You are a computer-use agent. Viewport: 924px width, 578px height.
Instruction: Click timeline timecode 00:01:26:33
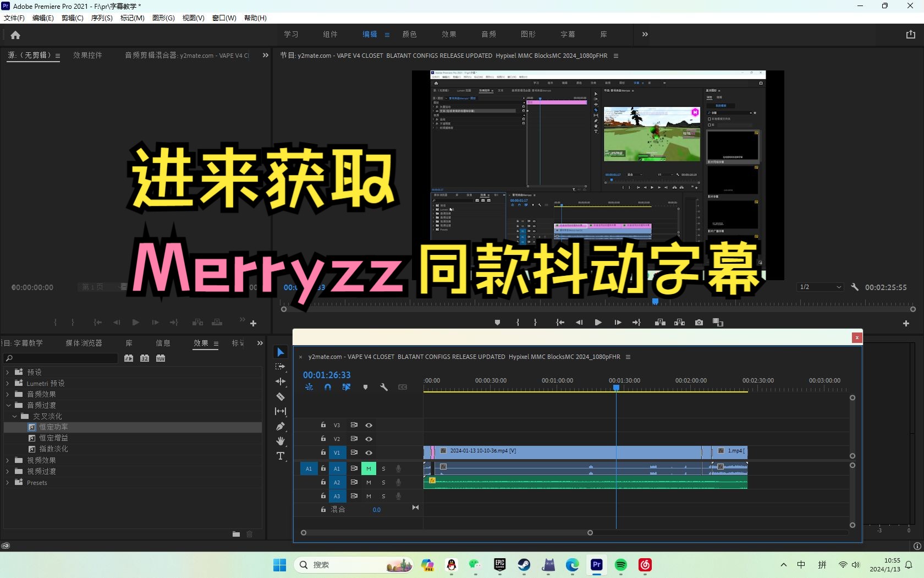pyautogui.click(x=327, y=375)
